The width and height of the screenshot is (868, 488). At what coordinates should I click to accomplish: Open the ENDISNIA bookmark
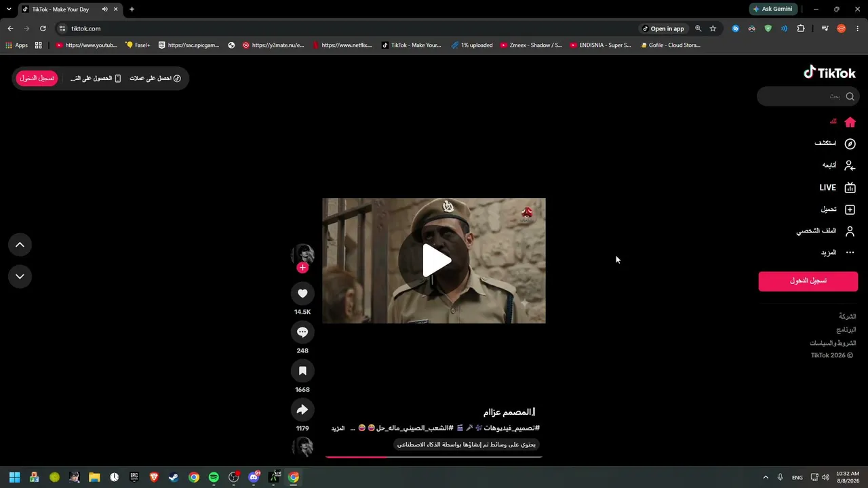(600, 45)
